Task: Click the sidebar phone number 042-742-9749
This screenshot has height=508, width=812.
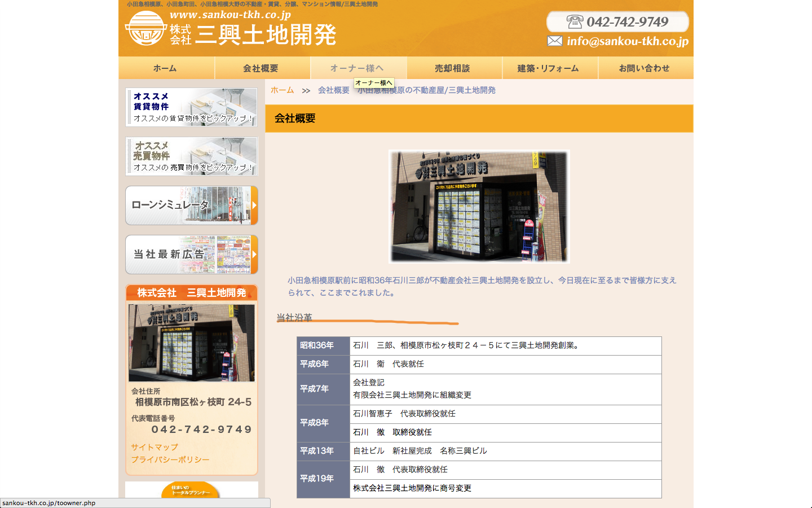Action: [201, 430]
